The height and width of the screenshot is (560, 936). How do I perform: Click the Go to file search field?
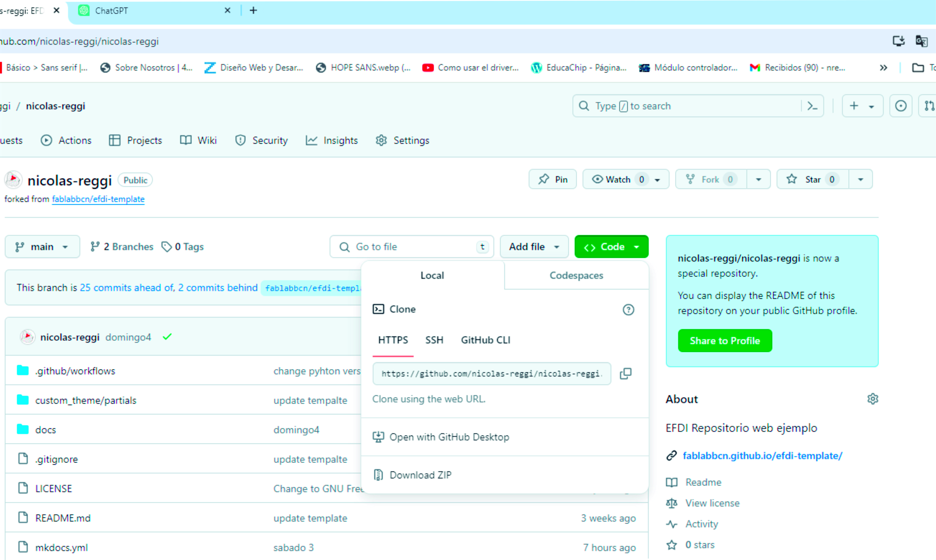tap(412, 247)
